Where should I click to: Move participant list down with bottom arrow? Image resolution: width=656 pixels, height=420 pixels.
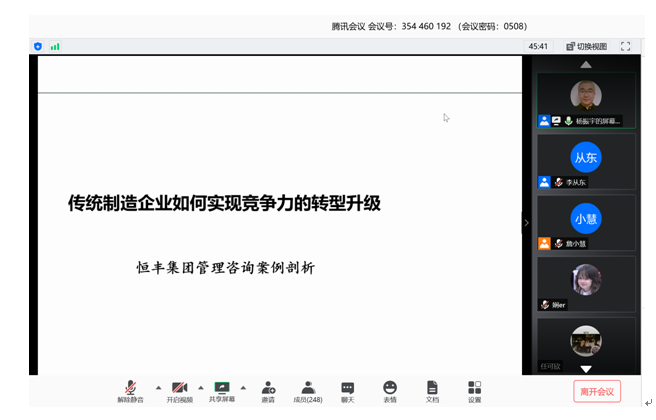[x=586, y=369]
